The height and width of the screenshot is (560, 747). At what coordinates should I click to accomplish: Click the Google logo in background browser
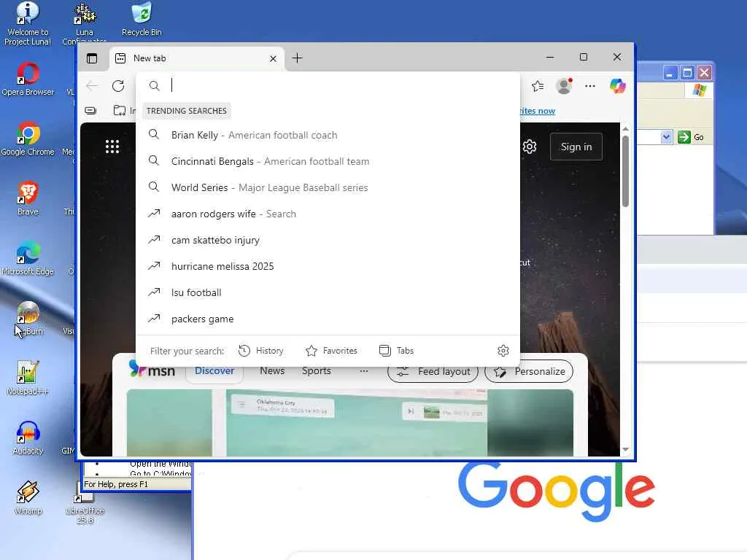point(556,491)
